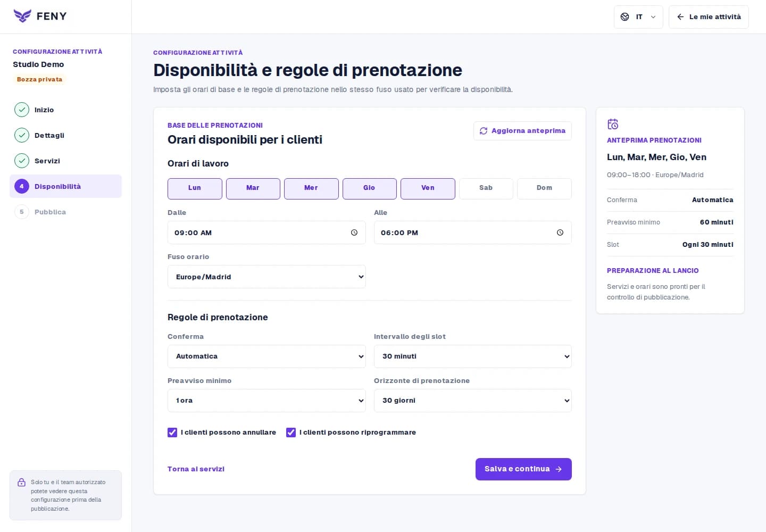
Task: Follow the Torna ai servizi link
Action: (196, 469)
